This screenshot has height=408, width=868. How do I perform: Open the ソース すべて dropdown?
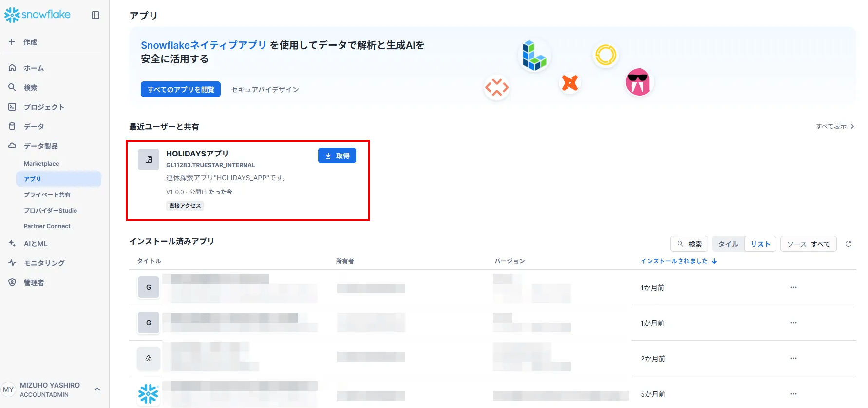coord(809,244)
